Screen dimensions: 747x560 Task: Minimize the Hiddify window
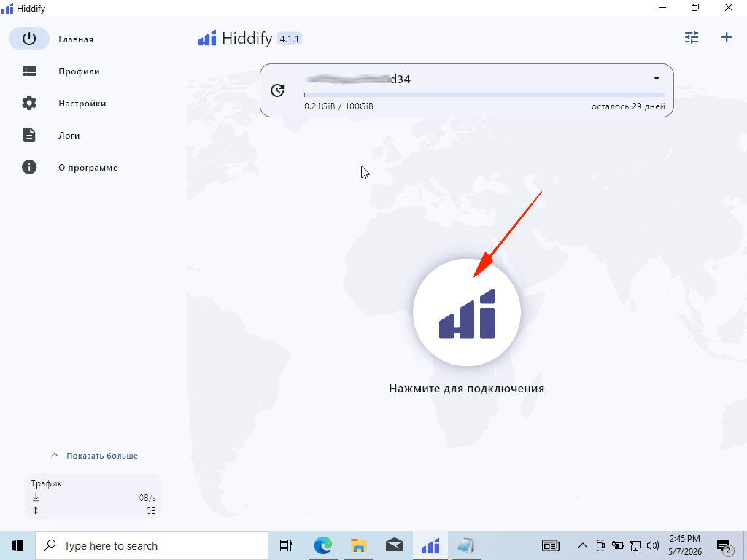pyautogui.click(x=662, y=7)
